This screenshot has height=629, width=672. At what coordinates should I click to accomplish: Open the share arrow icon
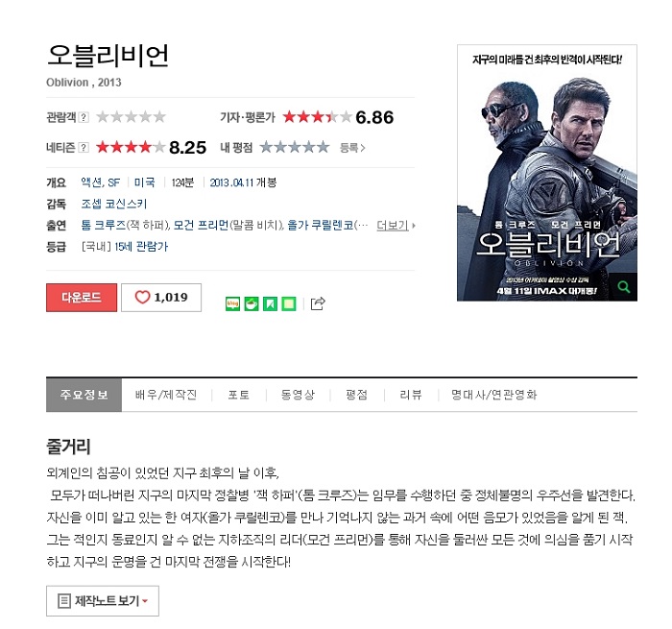(x=318, y=303)
